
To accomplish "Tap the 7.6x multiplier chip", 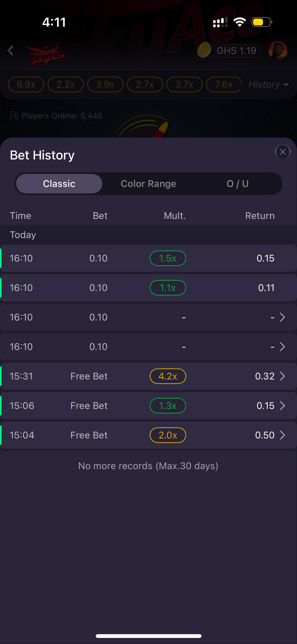I will click(224, 84).
